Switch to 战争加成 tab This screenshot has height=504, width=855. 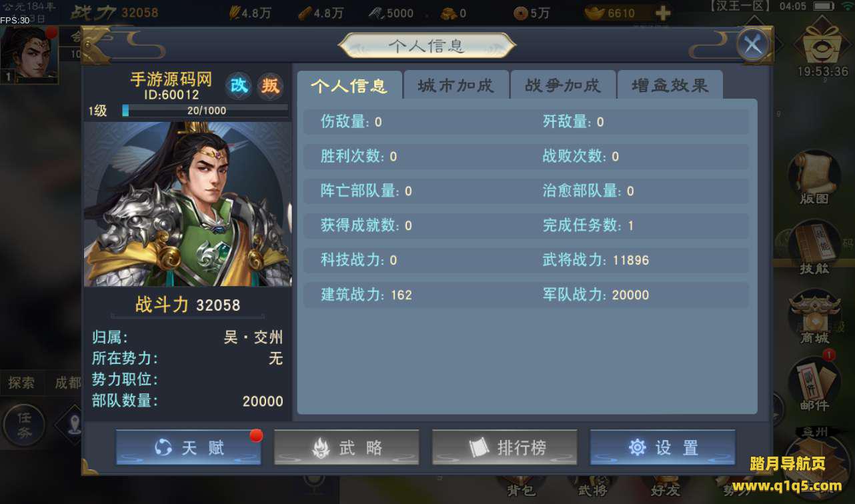click(563, 85)
